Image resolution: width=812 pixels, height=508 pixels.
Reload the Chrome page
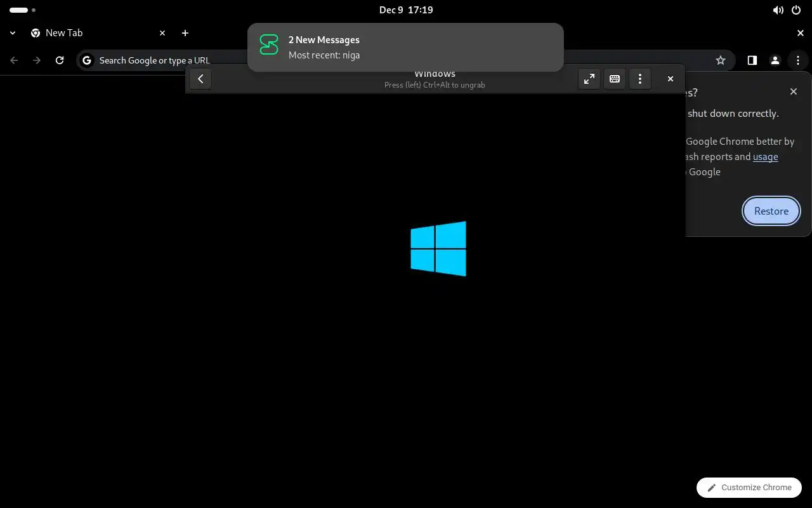[60, 60]
